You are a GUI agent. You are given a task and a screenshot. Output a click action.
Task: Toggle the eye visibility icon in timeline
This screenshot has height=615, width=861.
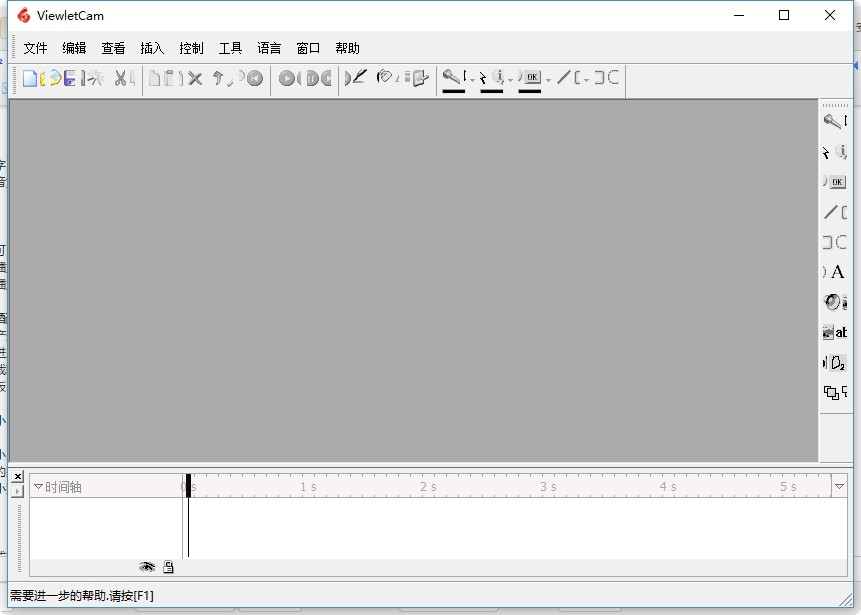coord(147,567)
